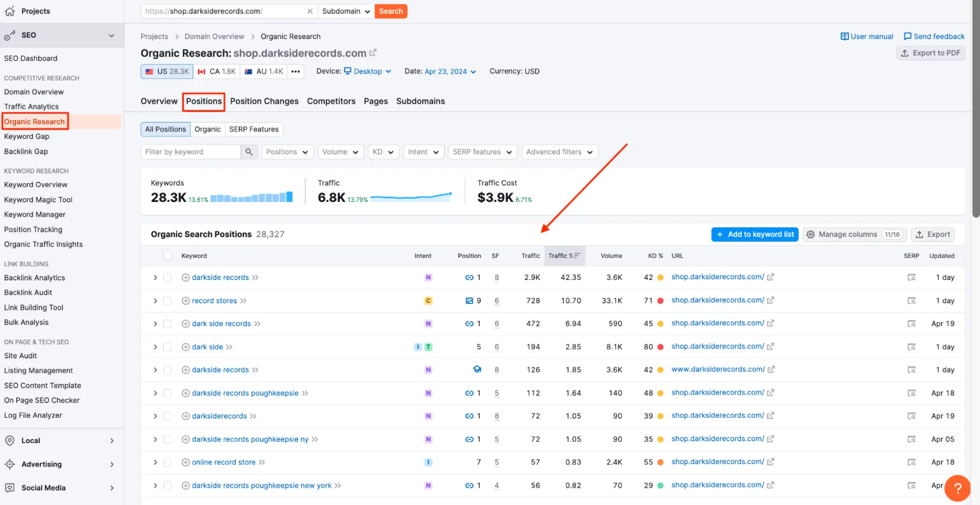
Task: Click Add to keyword list button
Action: pos(755,234)
